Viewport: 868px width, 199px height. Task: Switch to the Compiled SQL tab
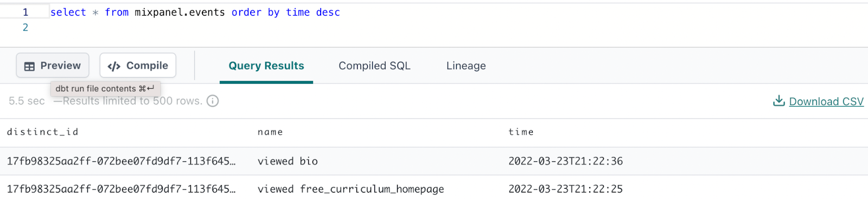(374, 66)
